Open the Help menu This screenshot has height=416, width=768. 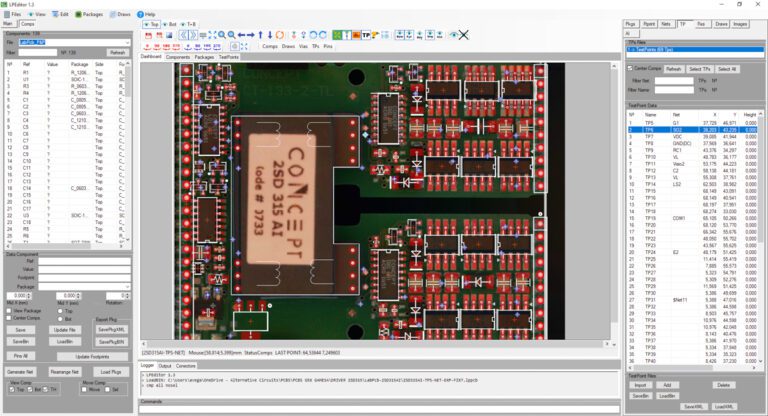tap(146, 14)
